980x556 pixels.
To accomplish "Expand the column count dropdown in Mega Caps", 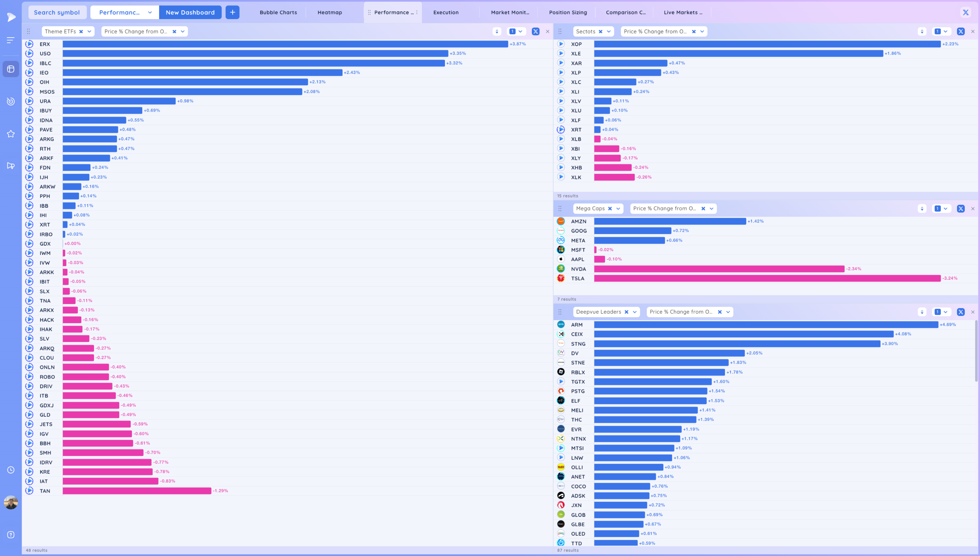I will (946, 208).
